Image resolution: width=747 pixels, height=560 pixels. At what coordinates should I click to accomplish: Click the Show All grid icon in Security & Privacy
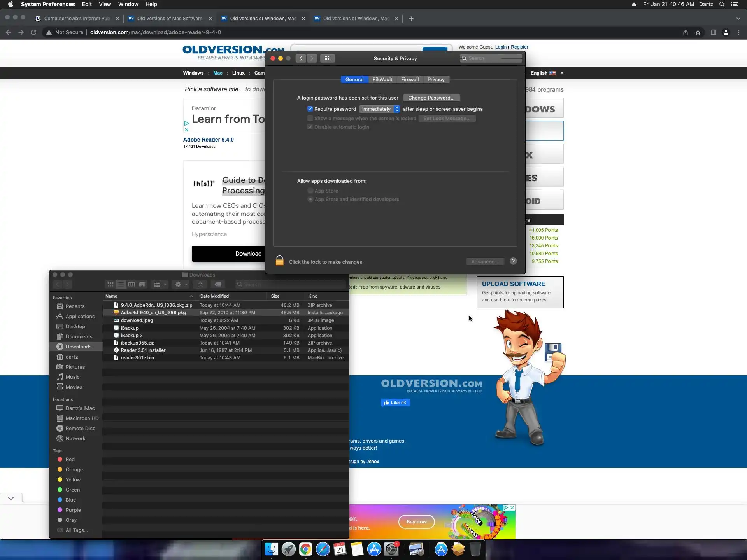328,58
